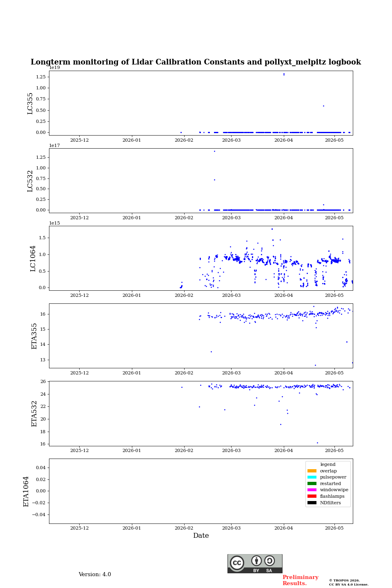392x588 pixels.
Task: Click the SA share-alike icon
Action: point(269,561)
